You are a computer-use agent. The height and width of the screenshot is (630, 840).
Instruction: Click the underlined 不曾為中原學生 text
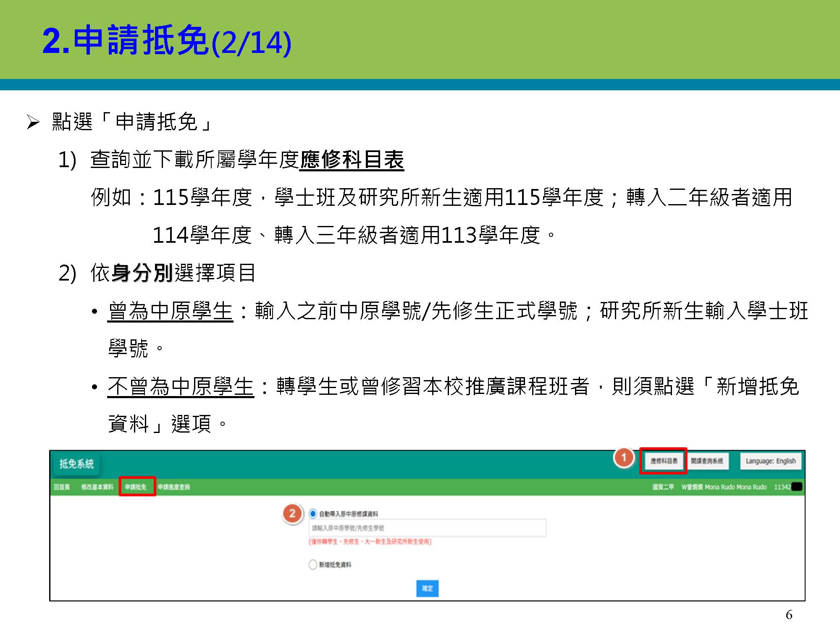pos(181,387)
